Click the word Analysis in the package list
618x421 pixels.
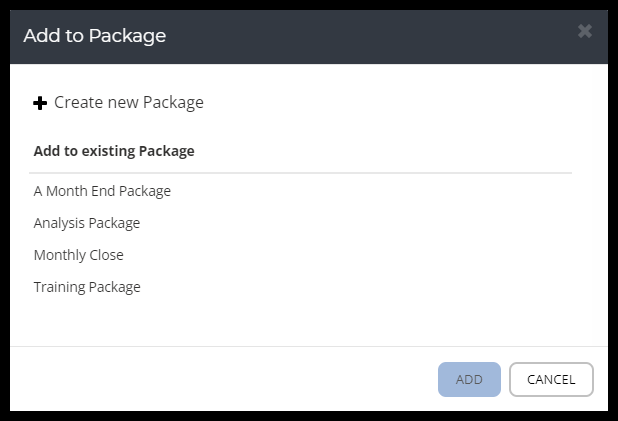pos(59,223)
